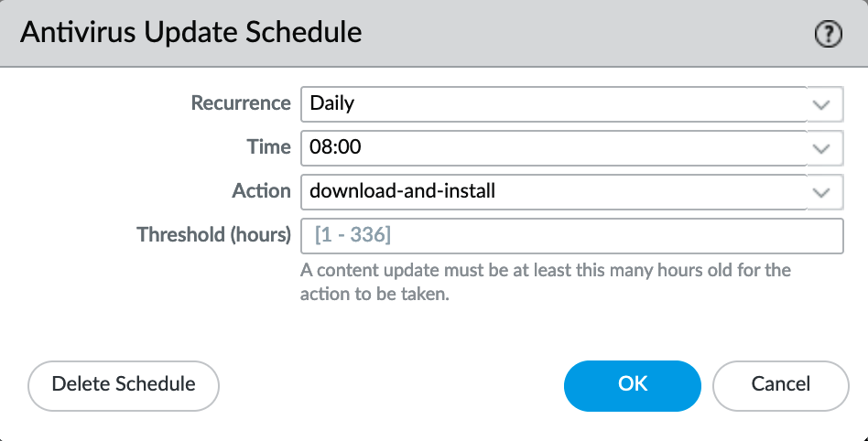Dismiss dialog with Cancel button
868x441 pixels.
click(x=780, y=384)
